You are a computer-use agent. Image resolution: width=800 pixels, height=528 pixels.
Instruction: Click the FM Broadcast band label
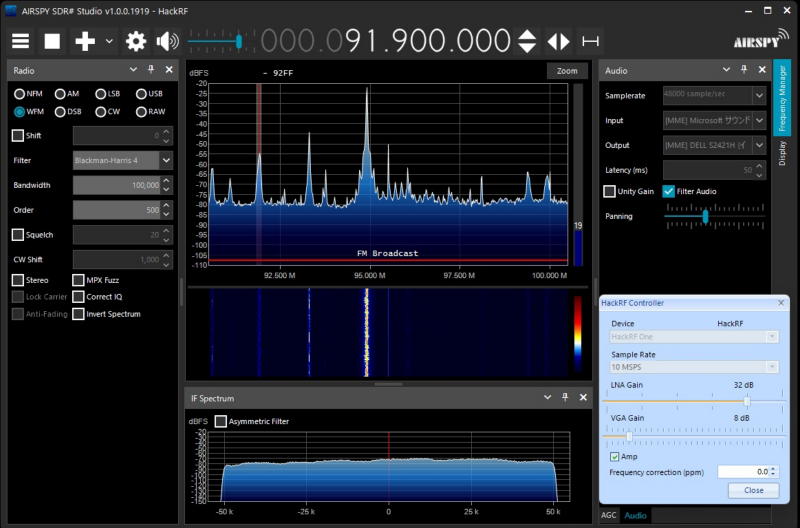point(387,253)
